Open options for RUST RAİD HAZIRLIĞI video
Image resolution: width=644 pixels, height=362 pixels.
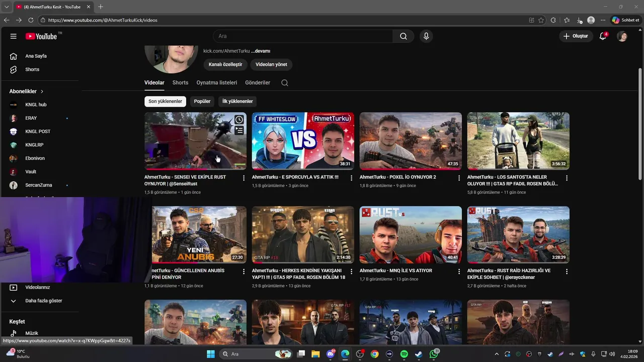(x=567, y=271)
